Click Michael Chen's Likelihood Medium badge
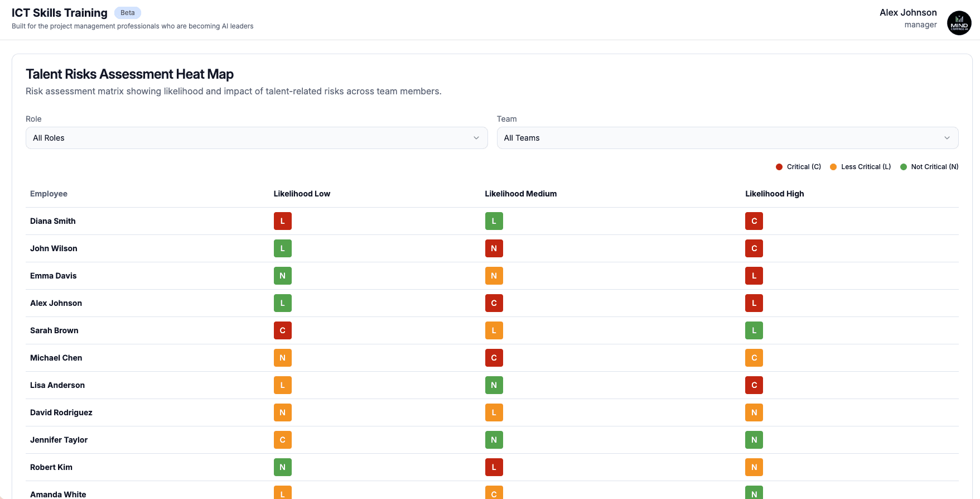Image resolution: width=980 pixels, height=499 pixels. click(x=494, y=358)
